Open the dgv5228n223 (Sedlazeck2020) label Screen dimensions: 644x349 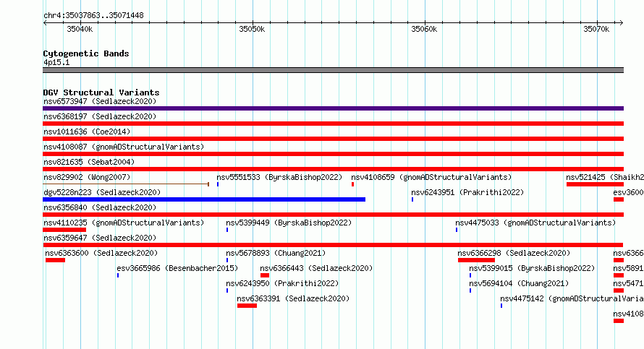coord(102,192)
